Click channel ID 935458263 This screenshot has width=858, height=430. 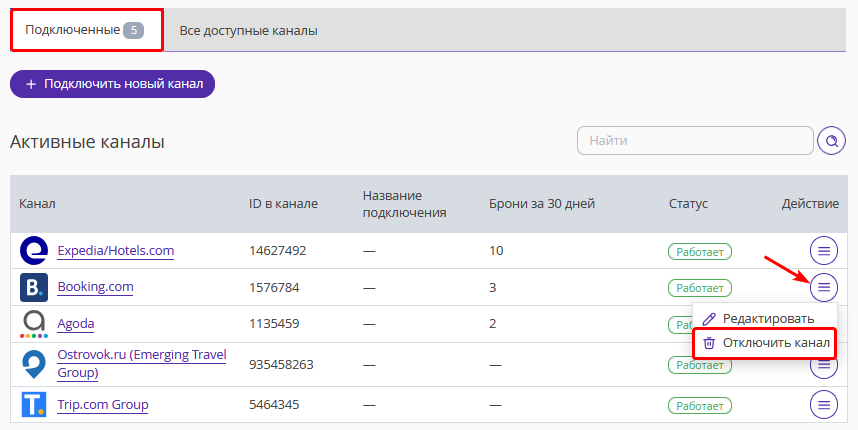pyautogui.click(x=281, y=364)
